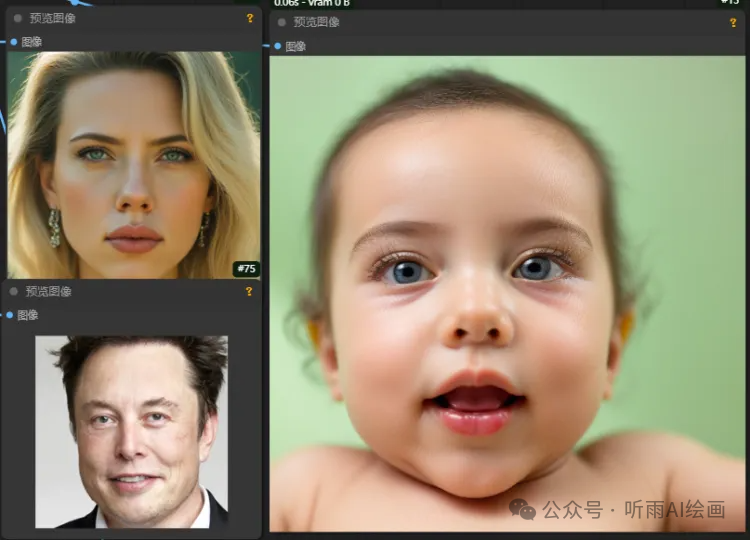Click the blonde woman preview thumbnail
Image resolution: width=750 pixels, height=540 pixels.
tap(134, 165)
